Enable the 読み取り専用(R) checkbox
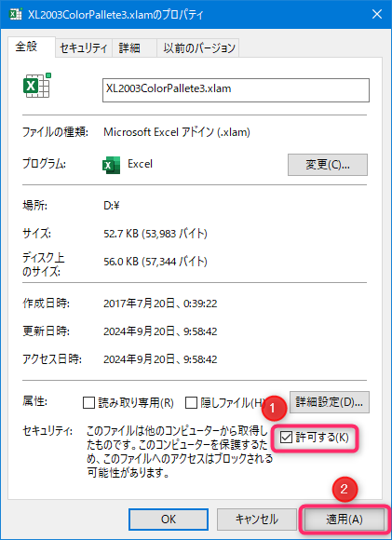This screenshot has width=392, height=540. (x=88, y=402)
